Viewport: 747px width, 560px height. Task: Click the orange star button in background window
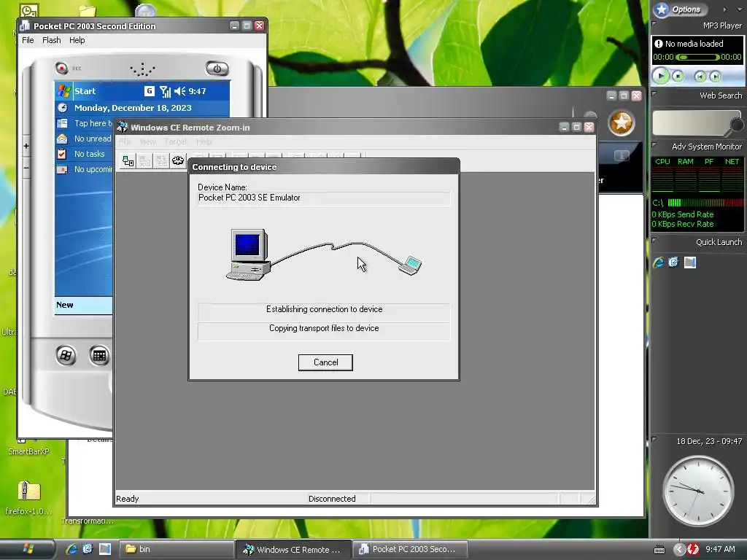[x=622, y=123]
